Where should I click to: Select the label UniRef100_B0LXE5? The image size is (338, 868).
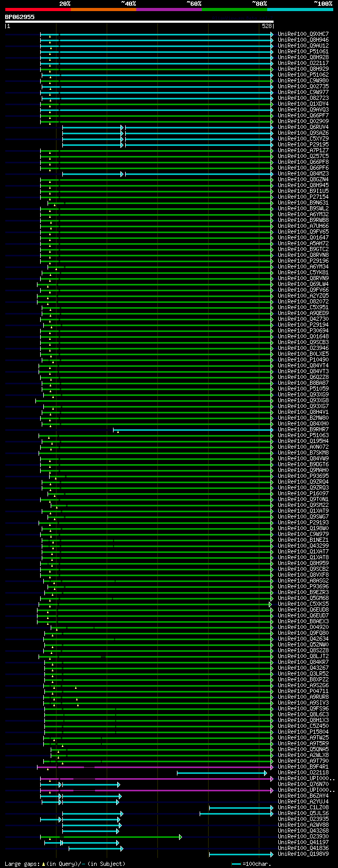[303, 354]
